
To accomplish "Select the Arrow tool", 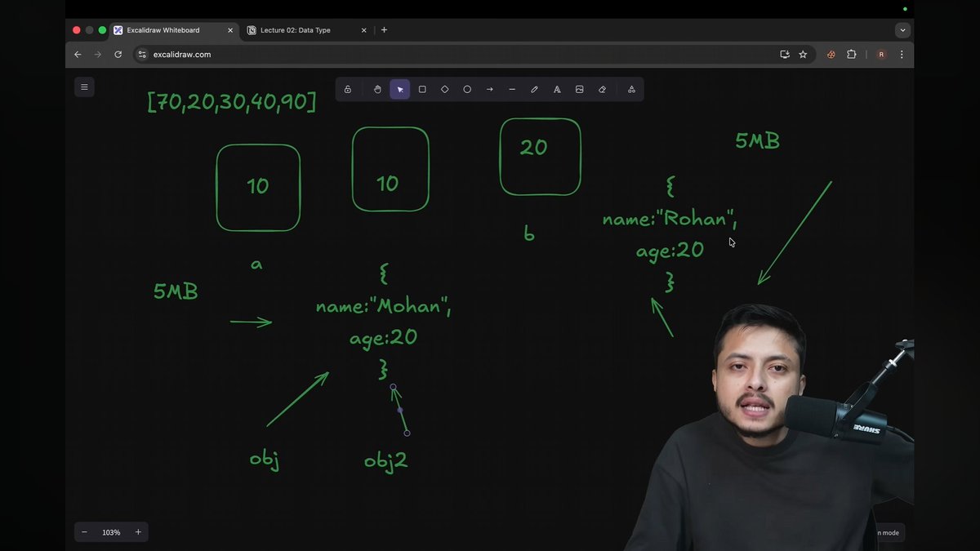I will (x=490, y=89).
